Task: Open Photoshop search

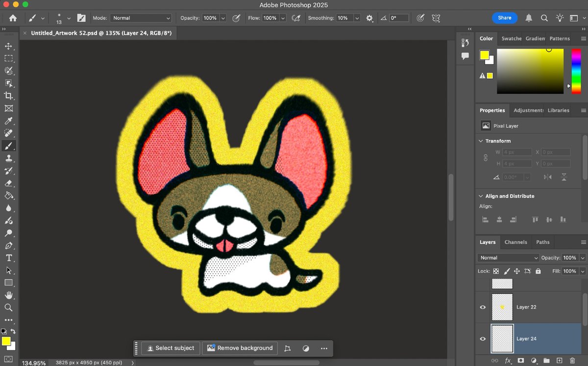Action: tap(544, 18)
